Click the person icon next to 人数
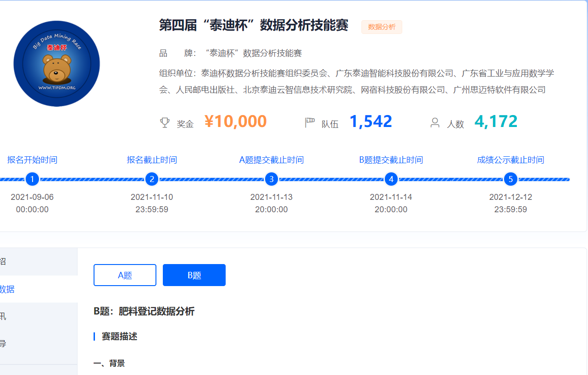Screen dimensions: 588x375 [x=435, y=123]
